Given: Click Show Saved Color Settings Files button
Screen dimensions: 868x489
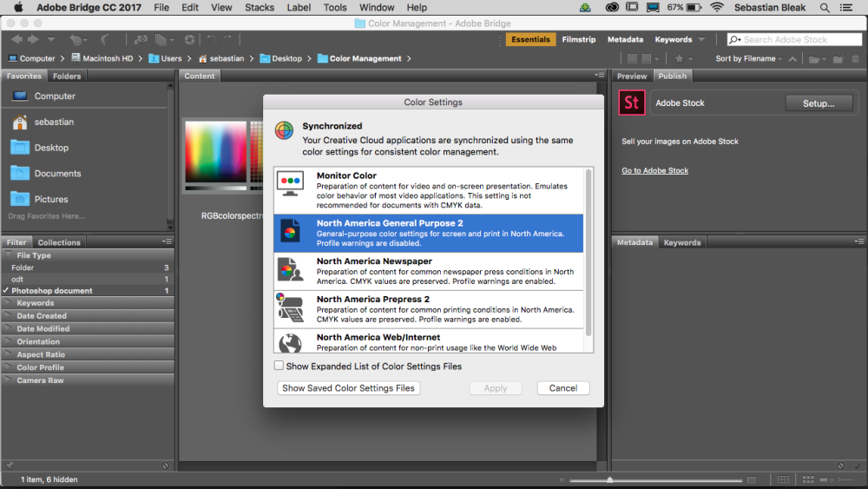Looking at the screenshot, I should coord(348,388).
